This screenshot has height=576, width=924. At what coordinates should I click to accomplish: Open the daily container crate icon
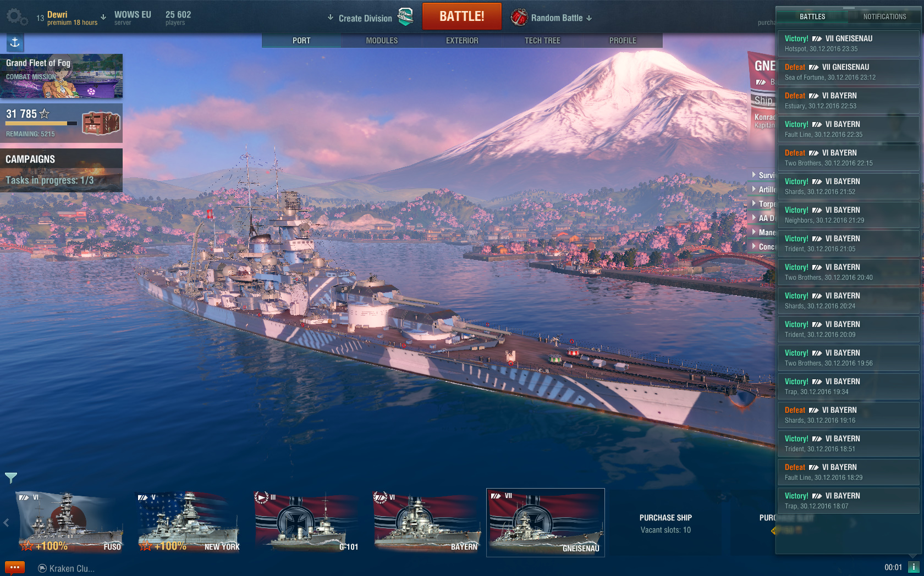pyautogui.click(x=101, y=123)
